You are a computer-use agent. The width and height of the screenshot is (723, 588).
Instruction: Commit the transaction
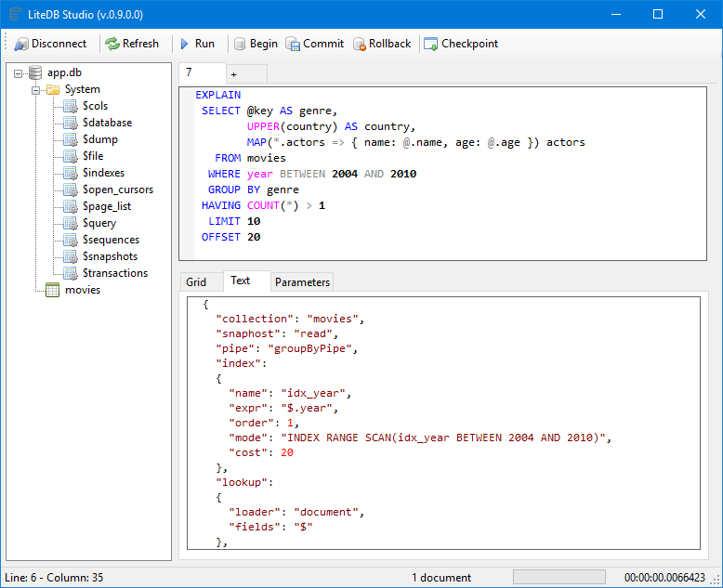click(314, 44)
